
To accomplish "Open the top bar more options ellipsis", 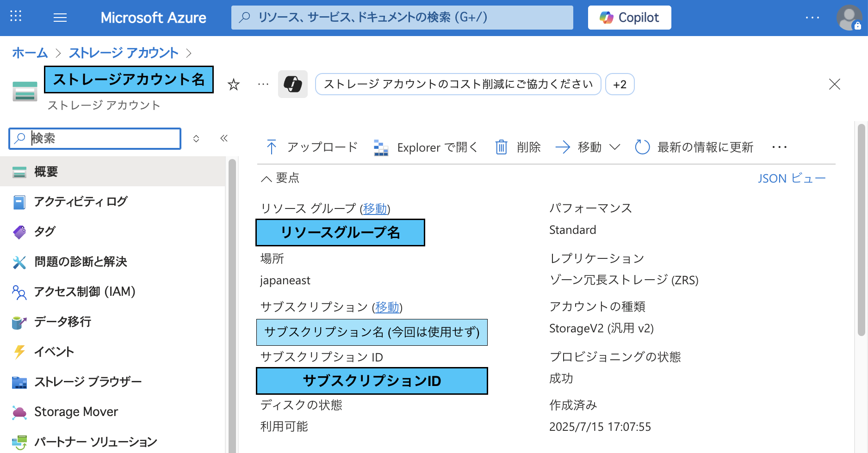I will point(812,18).
